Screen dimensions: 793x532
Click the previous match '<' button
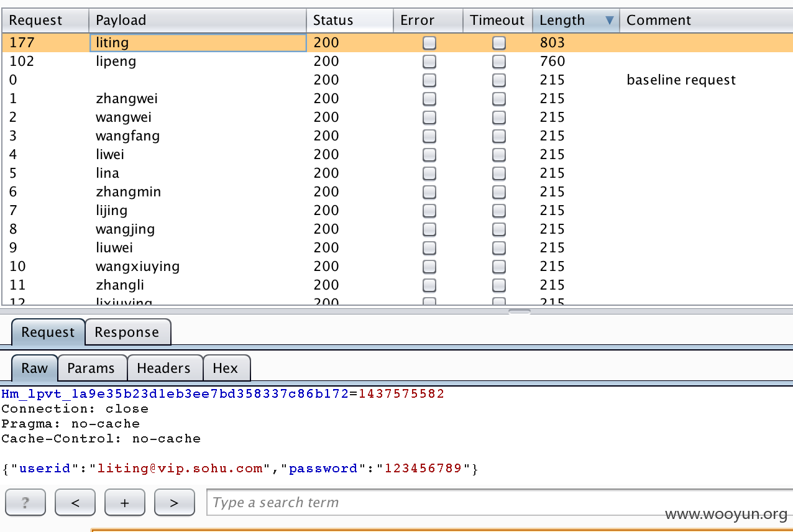click(75, 502)
